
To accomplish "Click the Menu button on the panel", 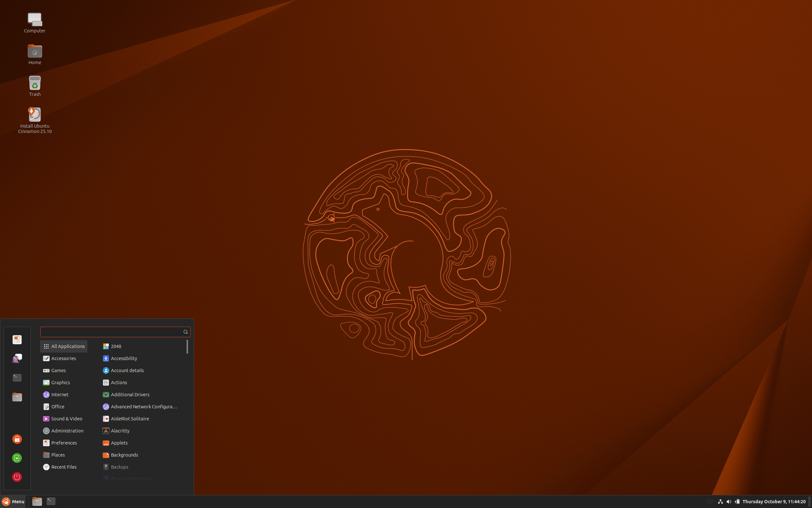I will click(x=13, y=502).
